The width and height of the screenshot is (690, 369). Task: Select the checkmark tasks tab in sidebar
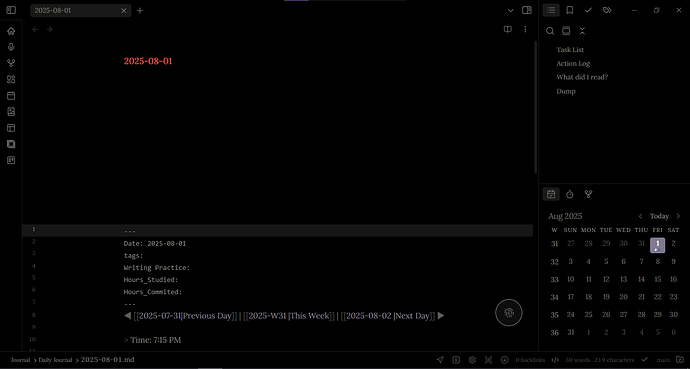(x=588, y=10)
